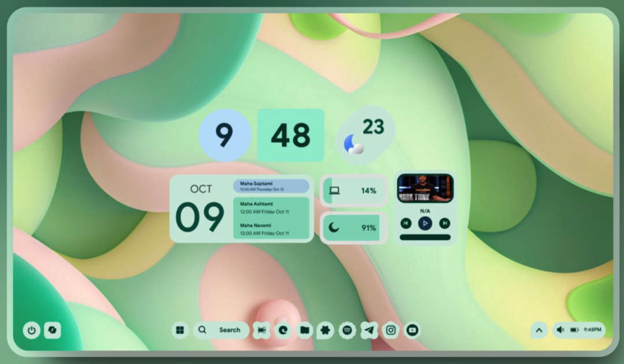Open YouTube from the taskbar
The width and height of the screenshot is (624, 364).
click(412, 330)
